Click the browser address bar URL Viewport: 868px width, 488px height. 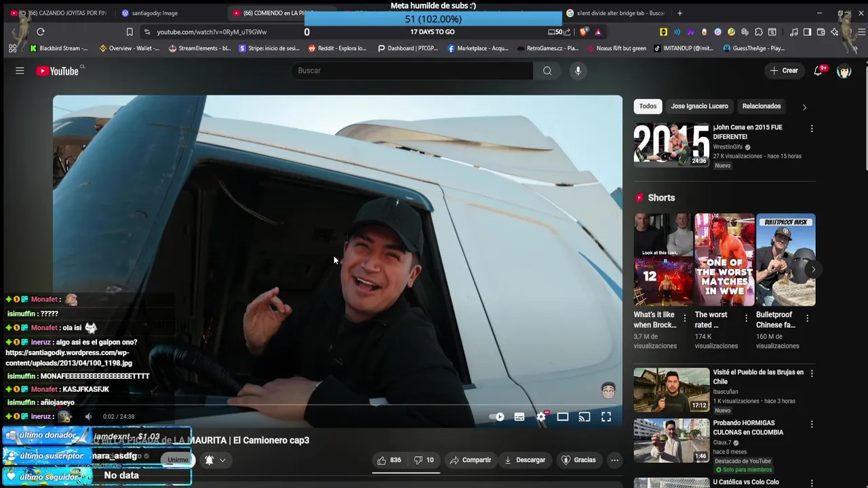[x=212, y=32]
